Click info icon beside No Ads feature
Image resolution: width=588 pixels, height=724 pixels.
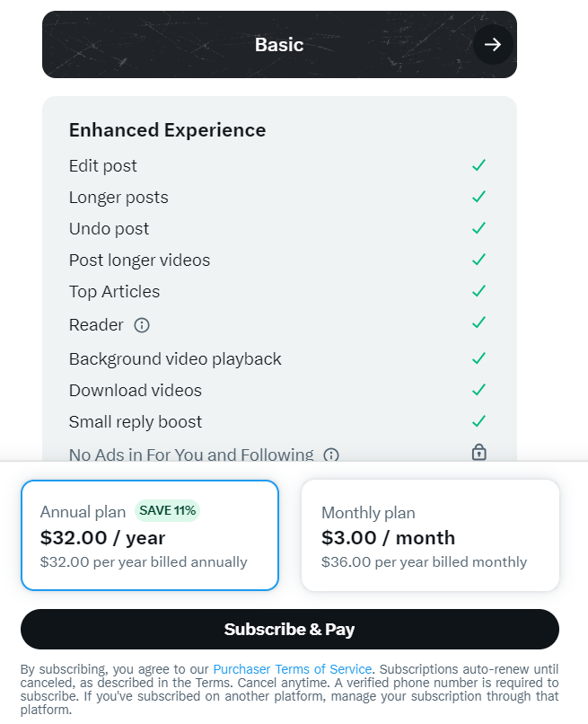pyautogui.click(x=331, y=455)
